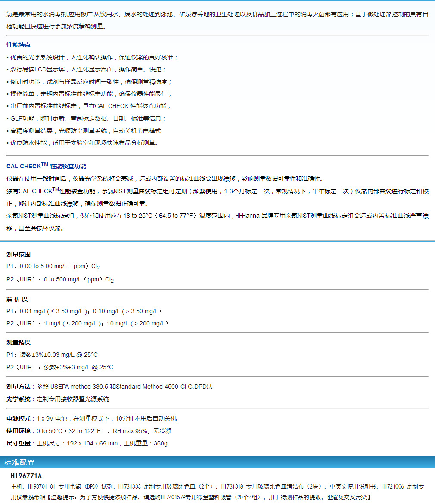The image size is (435, 504).
Task: Select the P2 (UHR) 1 mg/L resolution line
Action: click(88, 323)
